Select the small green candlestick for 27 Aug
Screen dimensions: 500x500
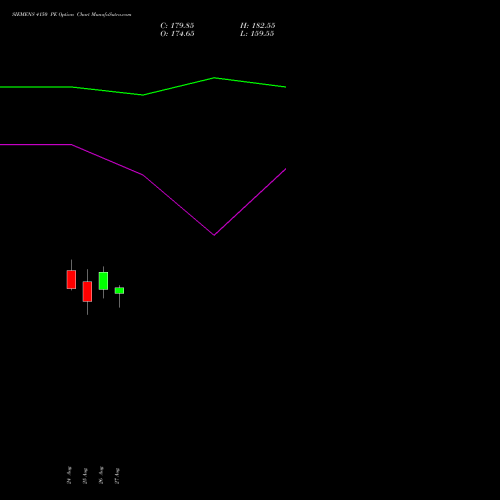[x=119, y=291]
